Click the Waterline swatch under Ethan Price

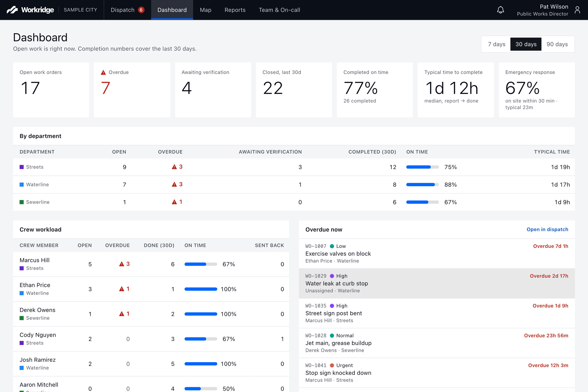[22, 293]
